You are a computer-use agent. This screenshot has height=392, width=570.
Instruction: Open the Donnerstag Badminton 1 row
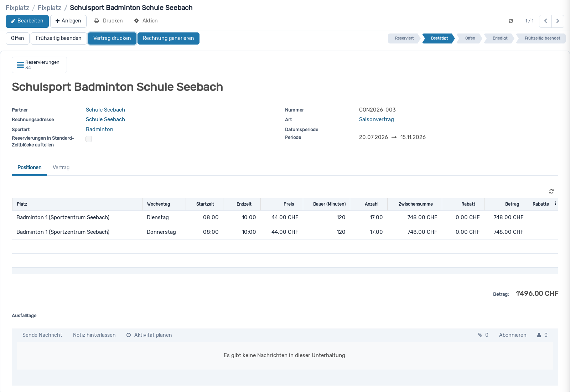[x=285, y=232]
